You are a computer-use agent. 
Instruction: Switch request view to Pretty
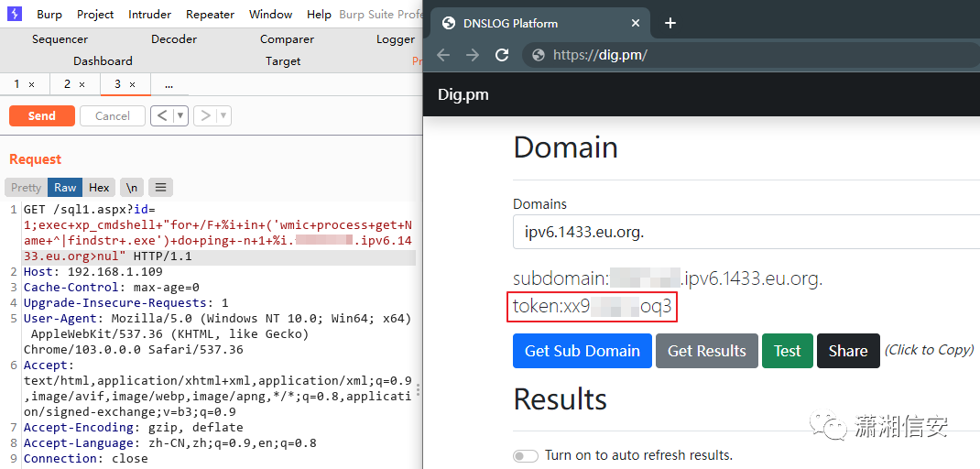pos(26,188)
